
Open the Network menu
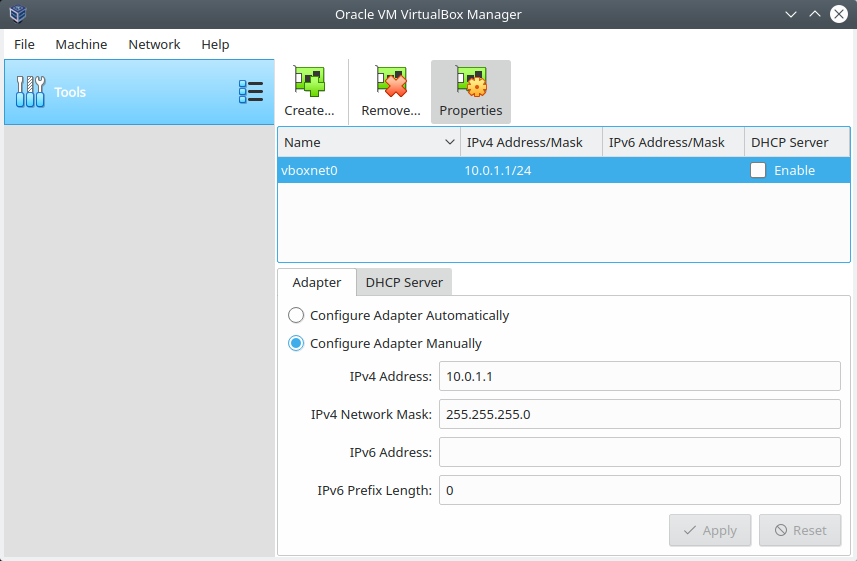[x=154, y=44]
